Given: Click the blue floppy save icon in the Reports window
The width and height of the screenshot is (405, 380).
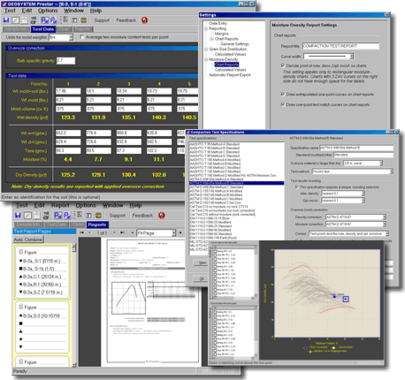Looking at the screenshot, I should tap(18, 215).
